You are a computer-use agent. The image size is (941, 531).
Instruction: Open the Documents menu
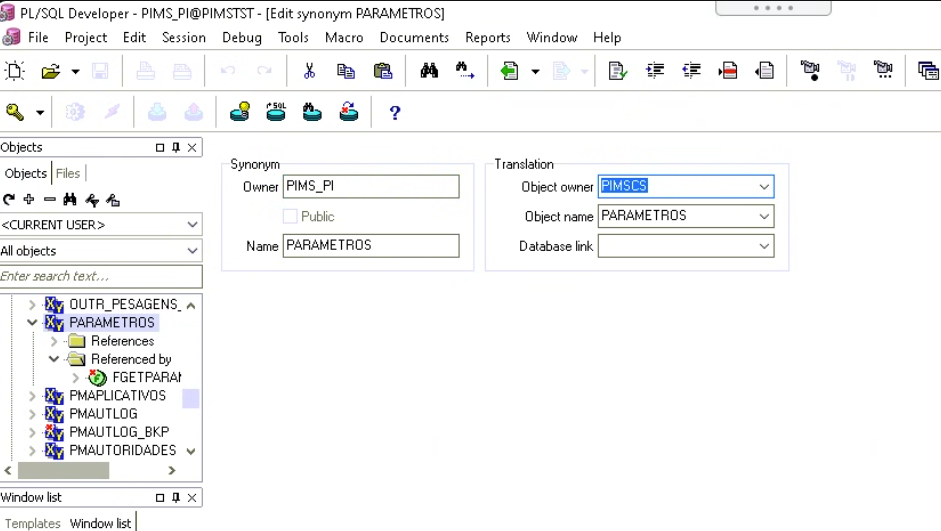pos(414,37)
